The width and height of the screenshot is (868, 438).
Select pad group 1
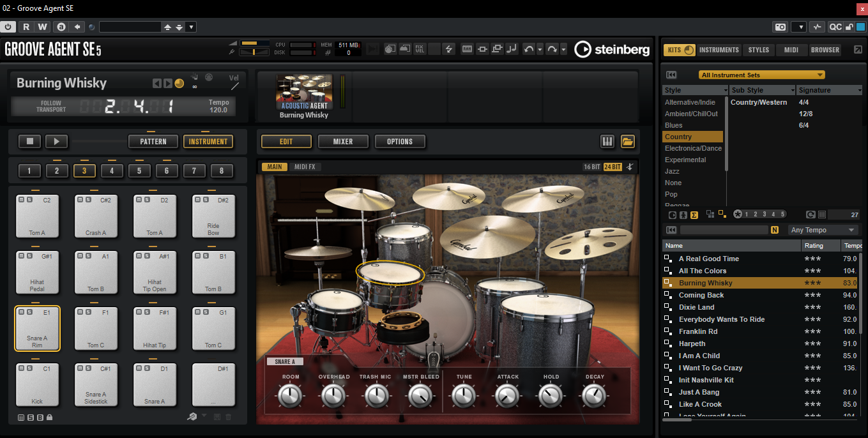coord(29,170)
